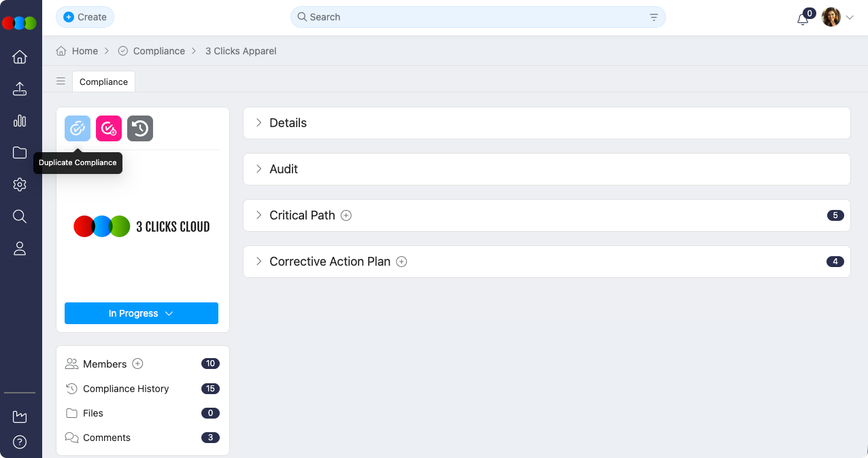Click the Create button
The image size is (868, 458).
[84, 17]
